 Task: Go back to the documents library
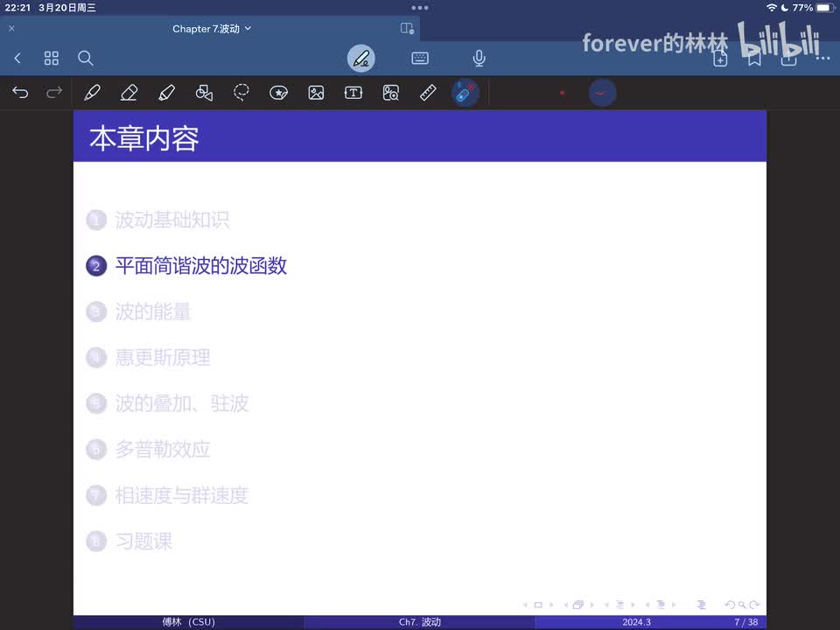pyautogui.click(x=17, y=58)
